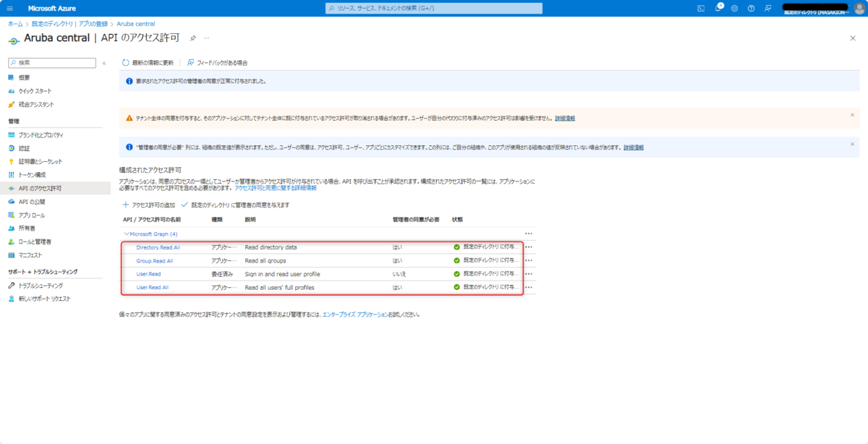Open more options for User.Read.All row

pyautogui.click(x=529, y=287)
